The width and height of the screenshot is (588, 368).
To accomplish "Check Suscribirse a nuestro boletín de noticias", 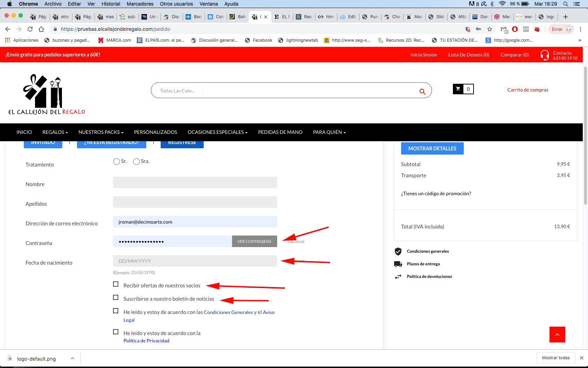I will [x=116, y=298].
